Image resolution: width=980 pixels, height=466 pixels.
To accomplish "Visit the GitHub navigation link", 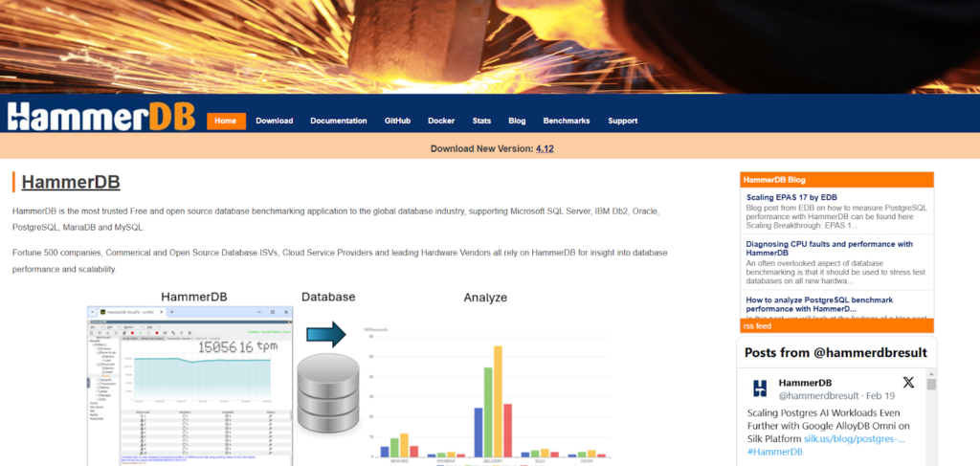I will pos(397,122).
